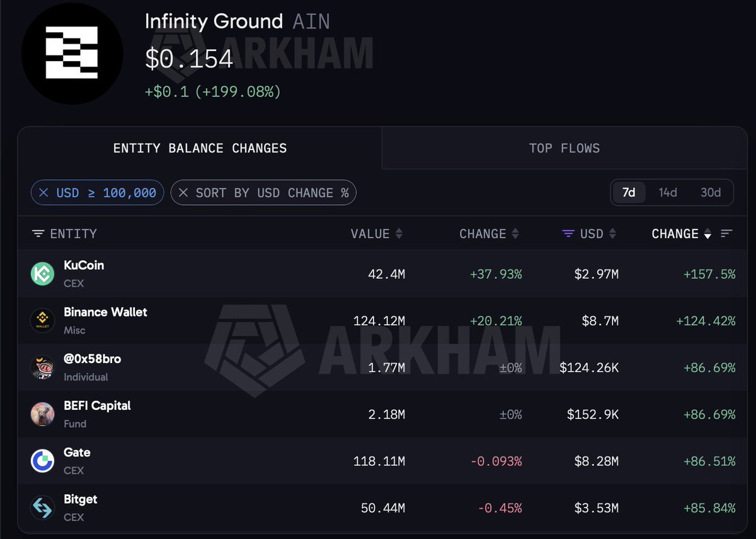
Task: Open the Bitget exchange icon
Action: pyautogui.click(x=43, y=507)
